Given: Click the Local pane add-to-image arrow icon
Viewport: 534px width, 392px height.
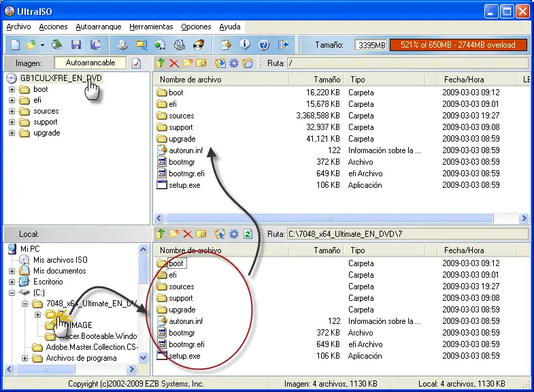Looking at the screenshot, I should click(220, 233).
